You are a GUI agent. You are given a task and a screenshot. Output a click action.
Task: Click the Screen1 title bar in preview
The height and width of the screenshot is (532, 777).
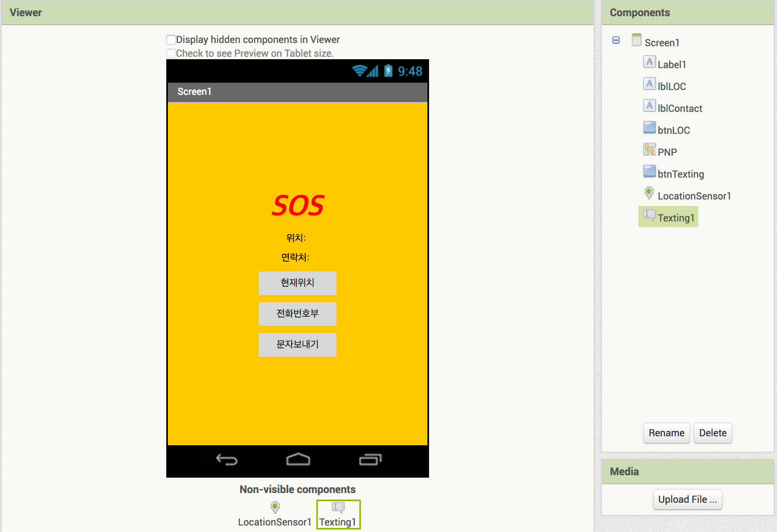click(x=298, y=92)
